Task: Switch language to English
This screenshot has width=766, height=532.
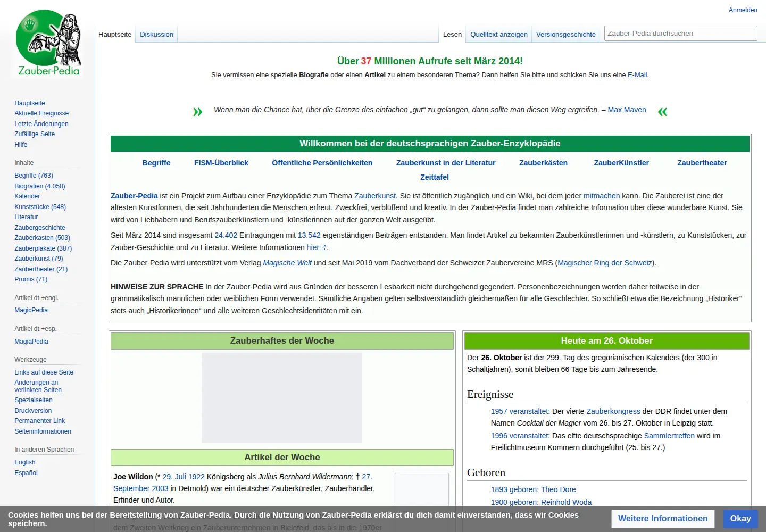Action: pyautogui.click(x=25, y=462)
